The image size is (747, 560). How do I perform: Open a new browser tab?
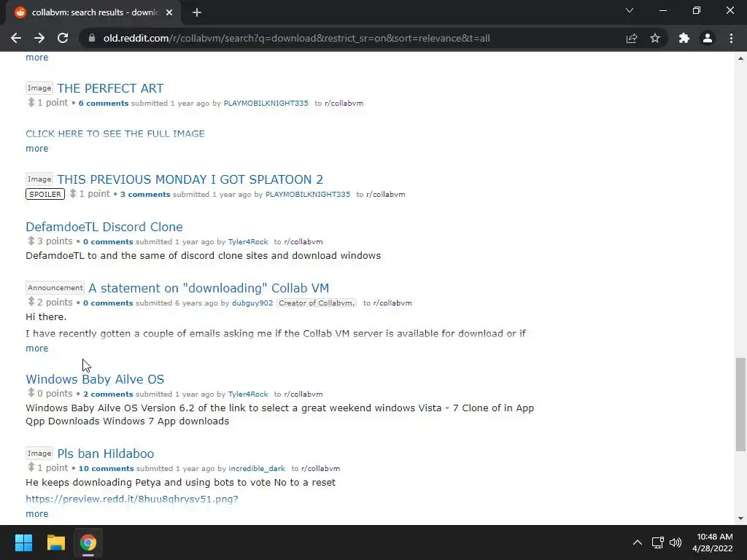point(197,12)
